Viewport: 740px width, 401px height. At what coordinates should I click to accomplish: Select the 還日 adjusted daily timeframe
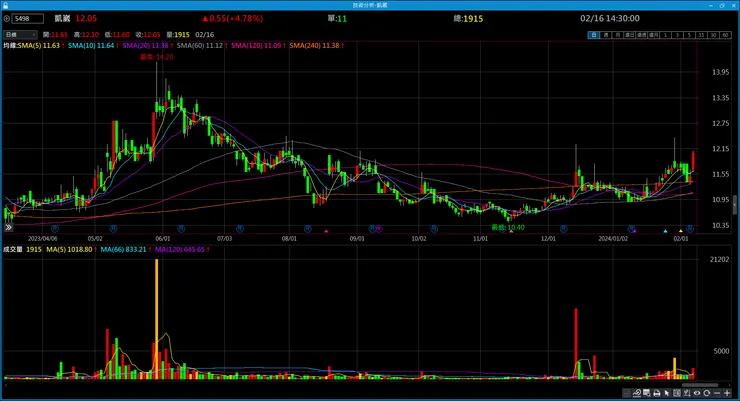point(630,35)
